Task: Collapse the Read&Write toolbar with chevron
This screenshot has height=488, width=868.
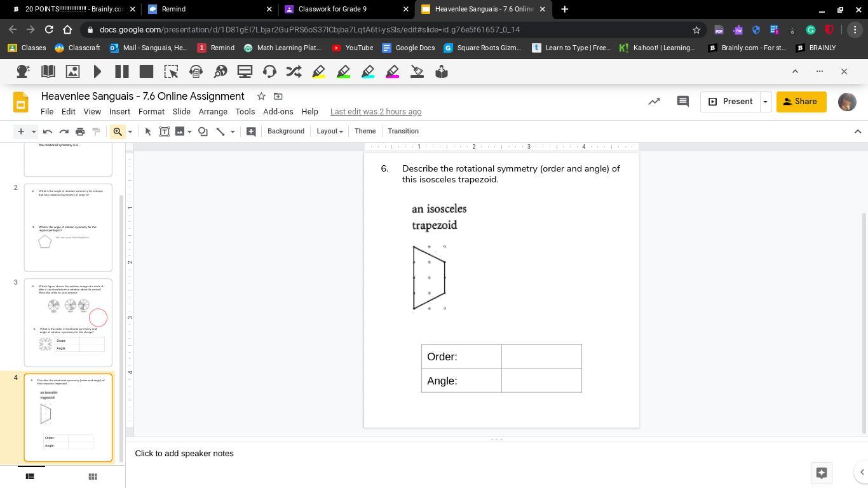Action: pyautogui.click(x=795, y=71)
